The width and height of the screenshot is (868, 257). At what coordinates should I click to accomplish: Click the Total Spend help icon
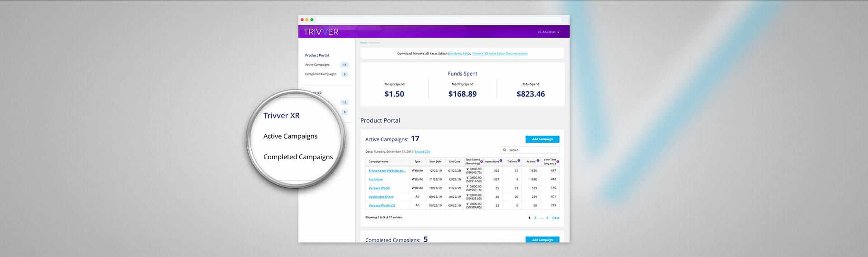(481, 161)
